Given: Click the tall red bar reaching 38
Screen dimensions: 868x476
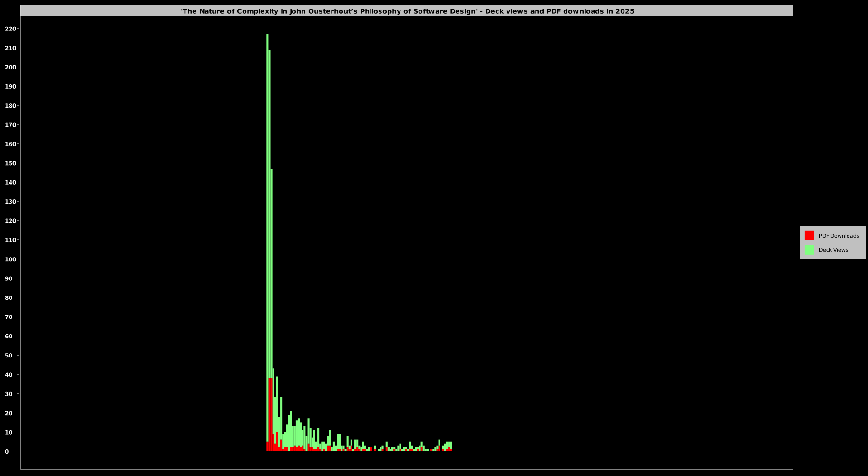Looking at the screenshot, I should tap(270, 414).
